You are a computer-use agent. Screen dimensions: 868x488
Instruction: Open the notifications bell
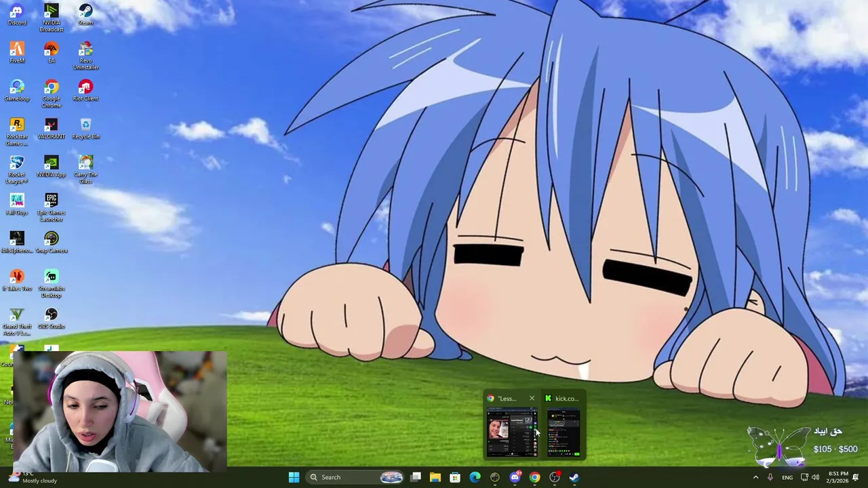[856, 477]
